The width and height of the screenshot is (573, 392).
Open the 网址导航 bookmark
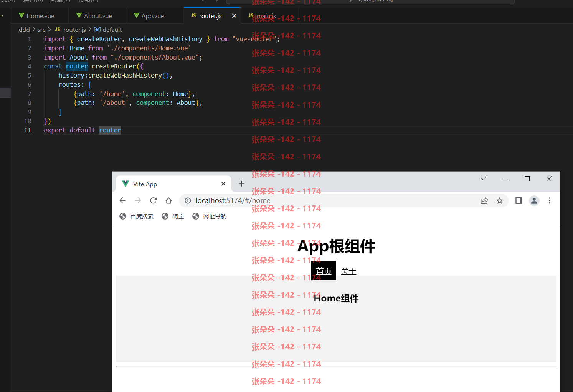tap(209, 216)
